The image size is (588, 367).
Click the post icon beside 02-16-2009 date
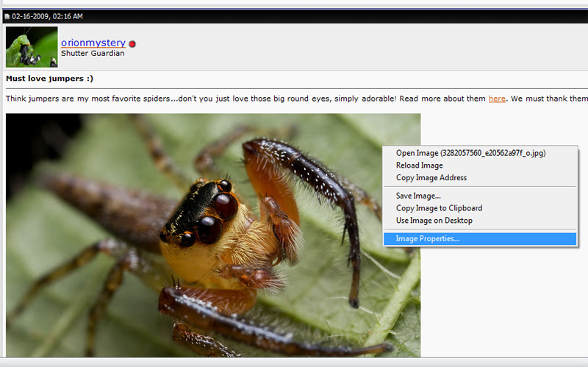click(7, 16)
